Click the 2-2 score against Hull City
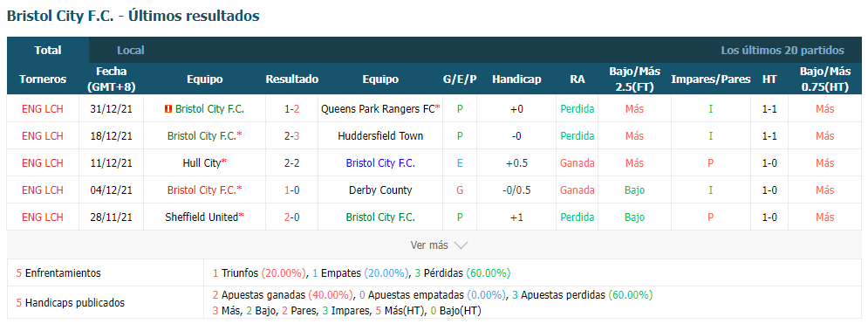This screenshot has height=324, width=868. click(x=291, y=163)
